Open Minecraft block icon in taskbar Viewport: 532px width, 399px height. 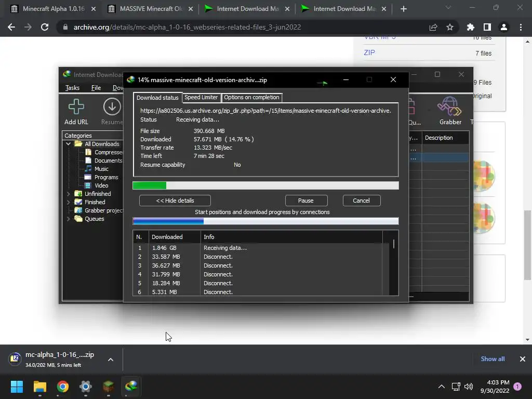(x=108, y=387)
